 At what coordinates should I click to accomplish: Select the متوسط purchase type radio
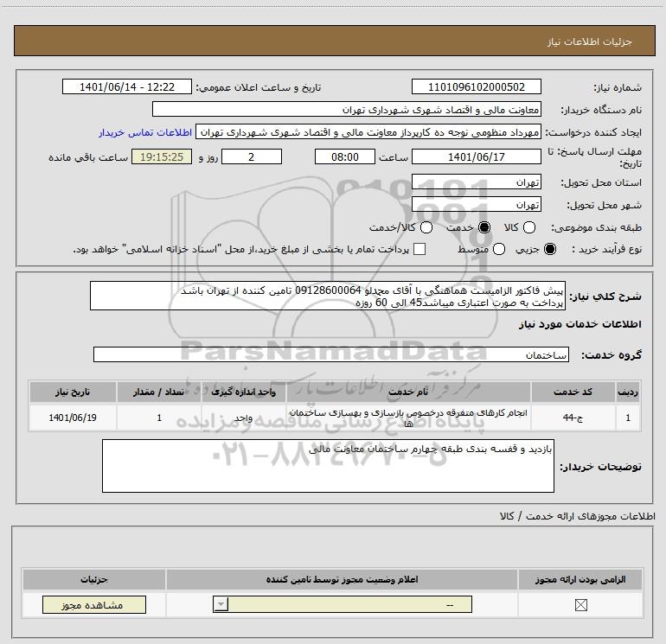pyautogui.click(x=499, y=249)
